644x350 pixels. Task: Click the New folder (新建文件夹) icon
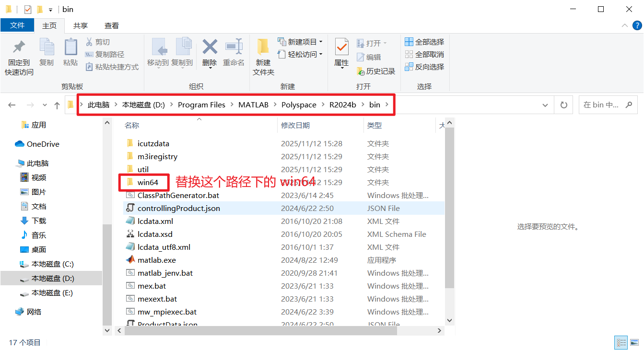(x=263, y=47)
